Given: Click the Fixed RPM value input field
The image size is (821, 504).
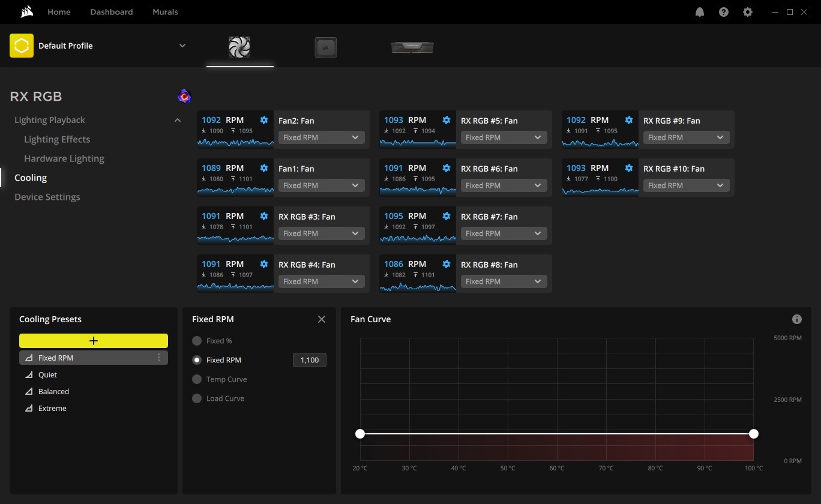Looking at the screenshot, I should 309,360.
